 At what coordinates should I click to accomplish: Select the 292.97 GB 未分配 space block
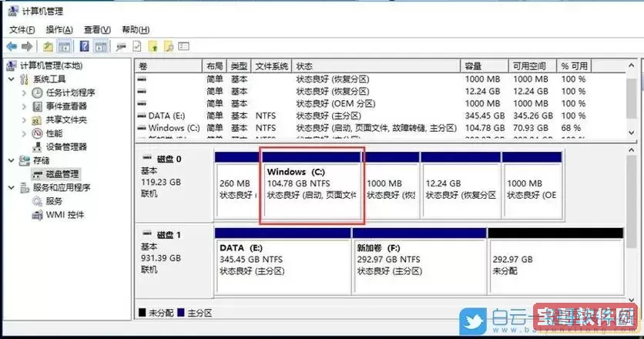pos(555,261)
